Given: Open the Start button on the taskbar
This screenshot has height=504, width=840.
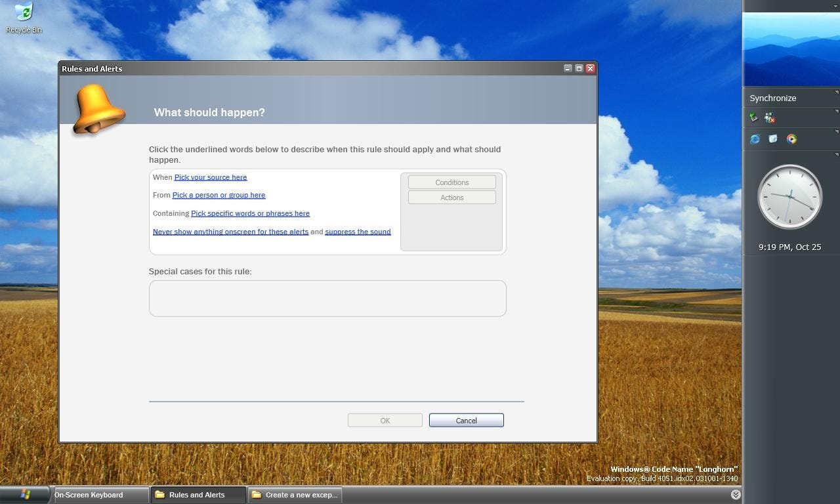Looking at the screenshot, I should 25,494.
